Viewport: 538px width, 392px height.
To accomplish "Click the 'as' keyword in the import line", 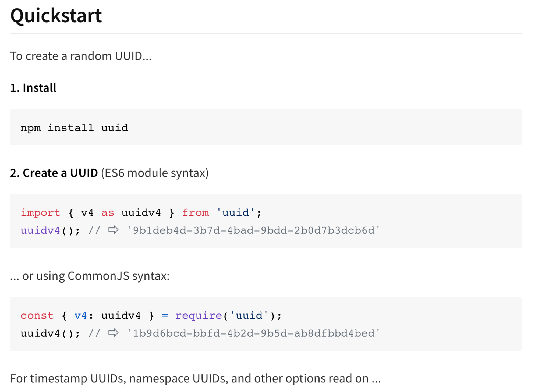I will (x=108, y=213).
